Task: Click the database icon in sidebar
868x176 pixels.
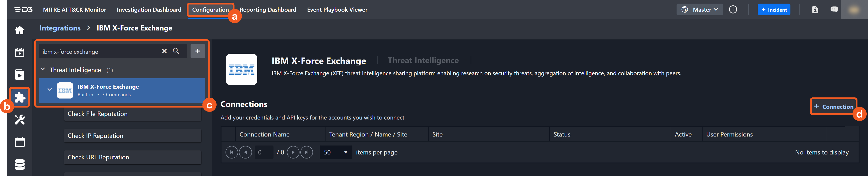Action: [x=20, y=164]
